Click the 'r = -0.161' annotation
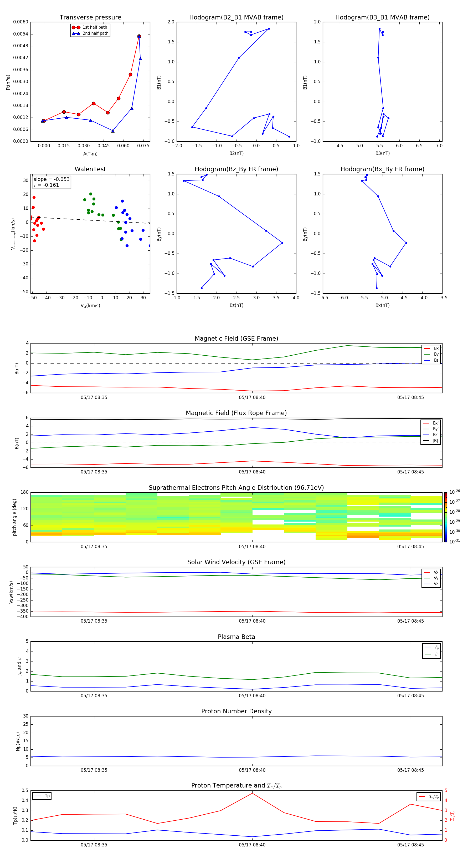 pos(47,185)
